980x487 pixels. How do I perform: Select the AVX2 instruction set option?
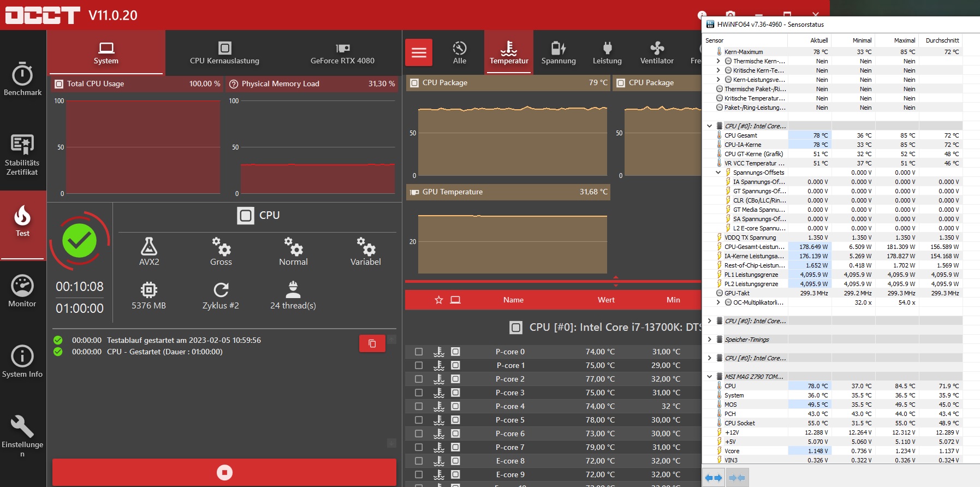click(149, 252)
